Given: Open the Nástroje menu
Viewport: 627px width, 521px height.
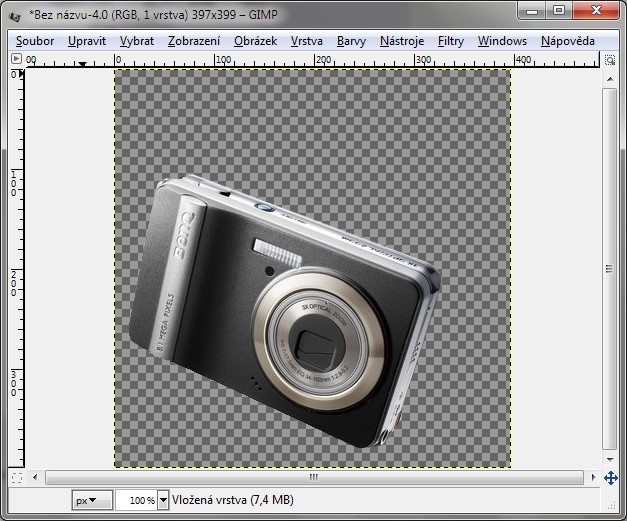Looking at the screenshot, I should point(402,41).
